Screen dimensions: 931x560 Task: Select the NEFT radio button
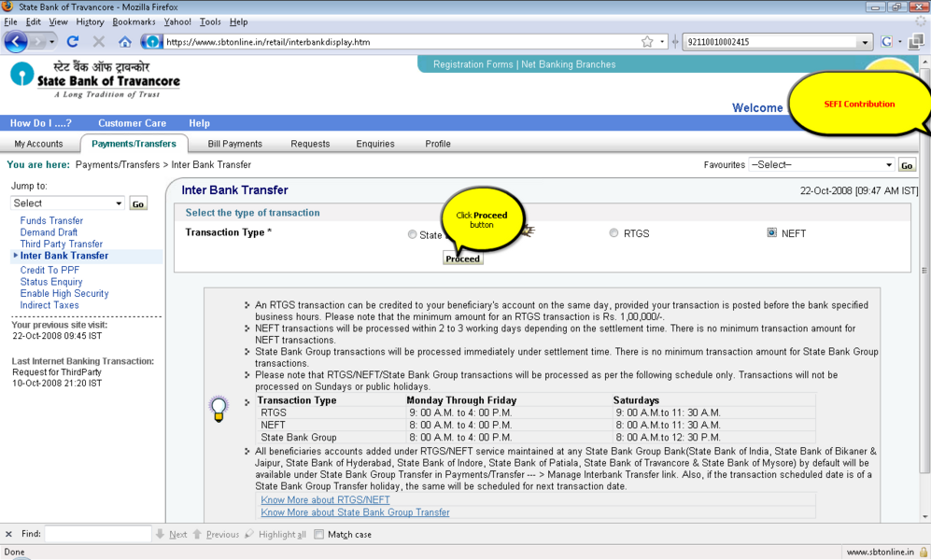coord(771,233)
